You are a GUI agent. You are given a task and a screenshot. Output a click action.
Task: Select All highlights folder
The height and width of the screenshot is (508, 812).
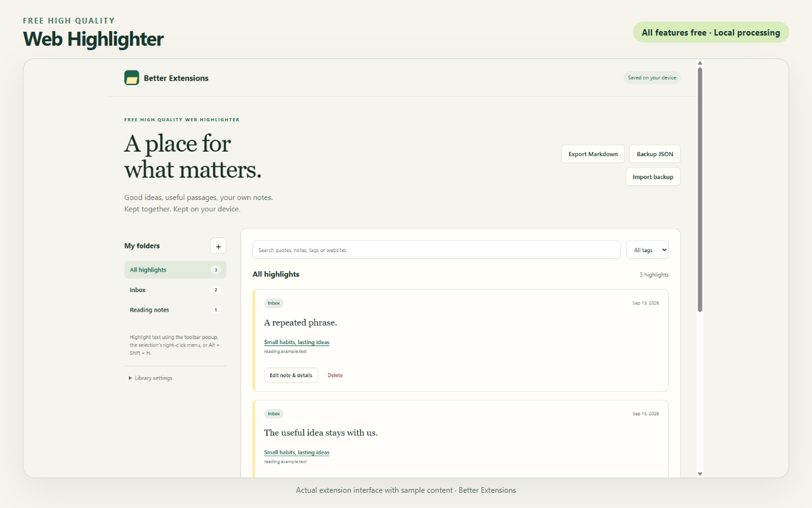point(175,270)
